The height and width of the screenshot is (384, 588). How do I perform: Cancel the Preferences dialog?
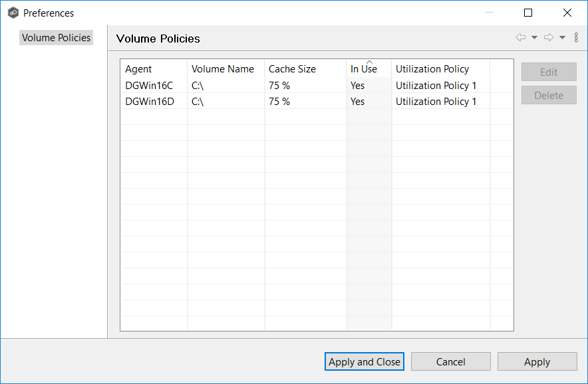tap(450, 361)
